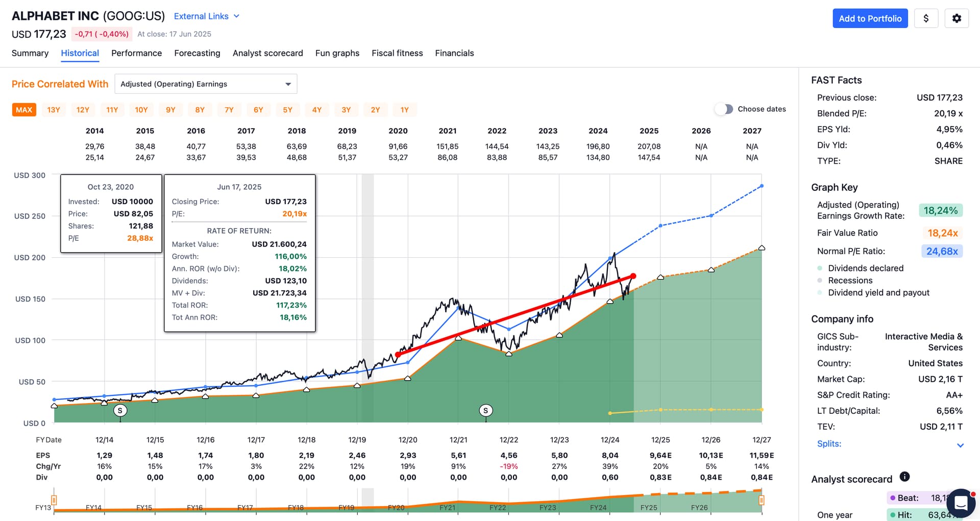Click the 18,24x Fair Value Ratio swatch
The image size is (980, 521).
tap(942, 233)
